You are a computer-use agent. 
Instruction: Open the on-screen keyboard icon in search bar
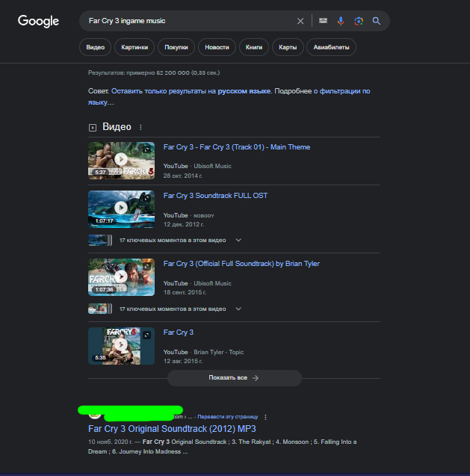323,21
